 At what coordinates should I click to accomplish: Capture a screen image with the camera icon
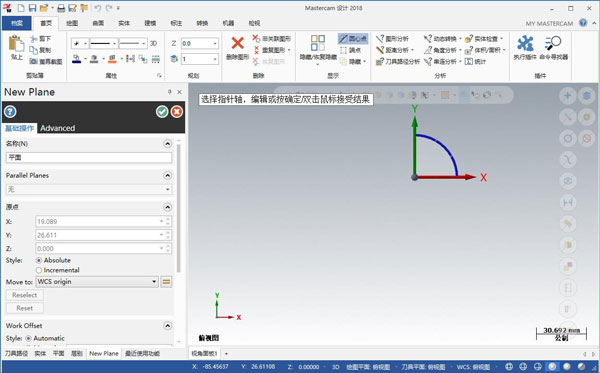coord(46,61)
